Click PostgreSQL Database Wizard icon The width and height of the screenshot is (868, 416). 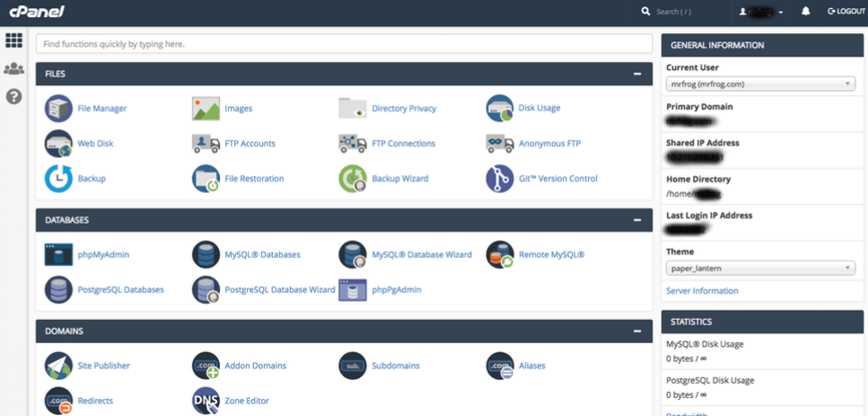coord(206,289)
